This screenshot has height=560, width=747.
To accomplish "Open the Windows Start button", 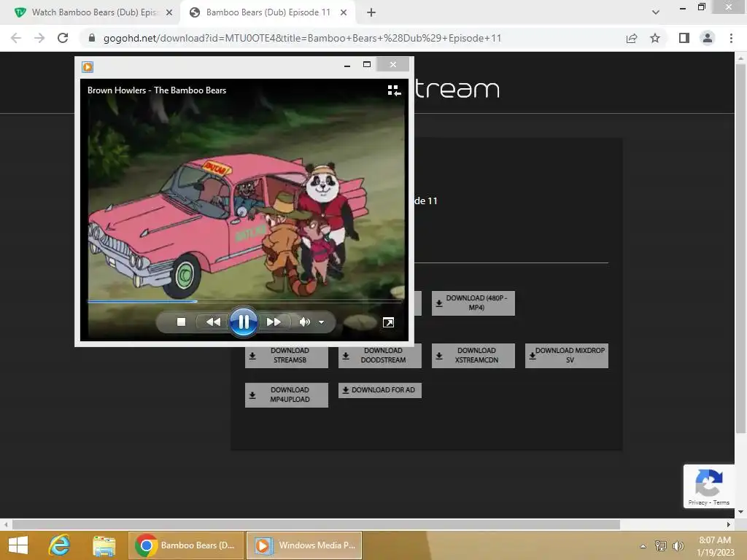I will [18, 545].
